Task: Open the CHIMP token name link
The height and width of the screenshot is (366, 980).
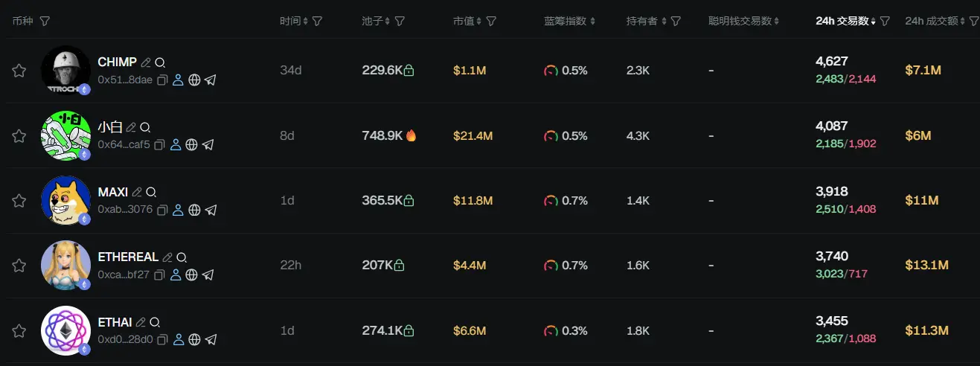Action: coord(117,62)
